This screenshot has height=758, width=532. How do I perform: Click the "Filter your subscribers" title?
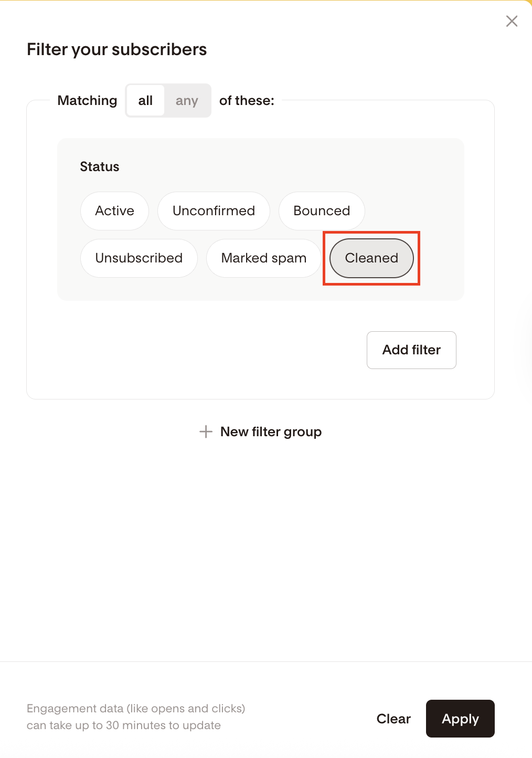[x=116, y=49]
